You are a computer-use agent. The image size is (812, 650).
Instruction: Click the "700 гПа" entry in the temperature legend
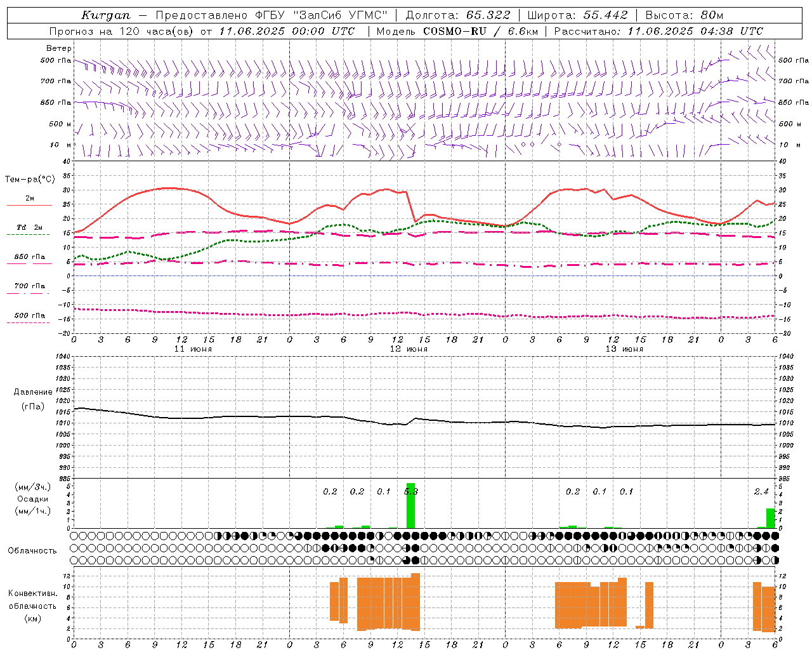[x=29, y=286]
